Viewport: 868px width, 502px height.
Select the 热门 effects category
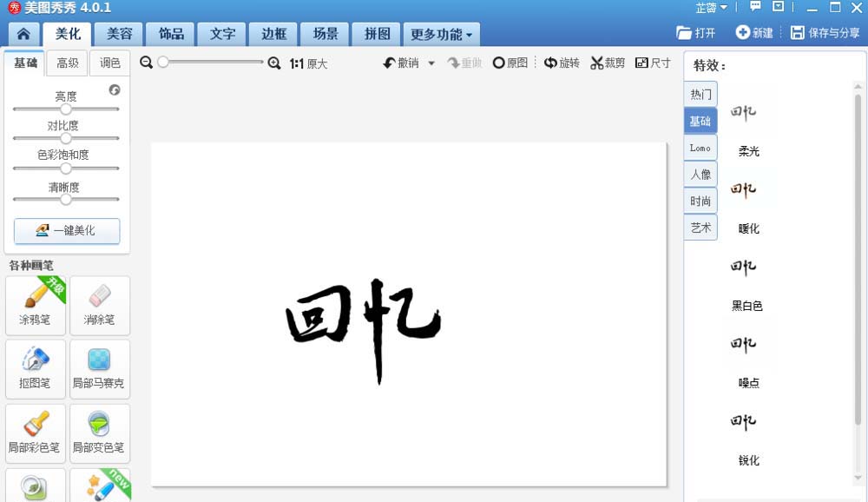pos(700,94)
